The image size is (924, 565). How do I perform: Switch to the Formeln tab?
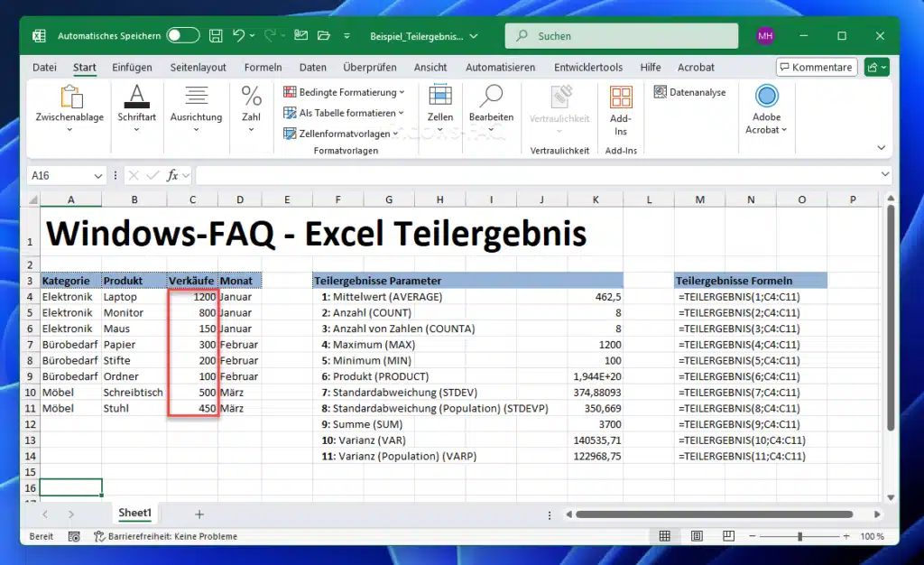pyautogui.click(x=263, y=67)
